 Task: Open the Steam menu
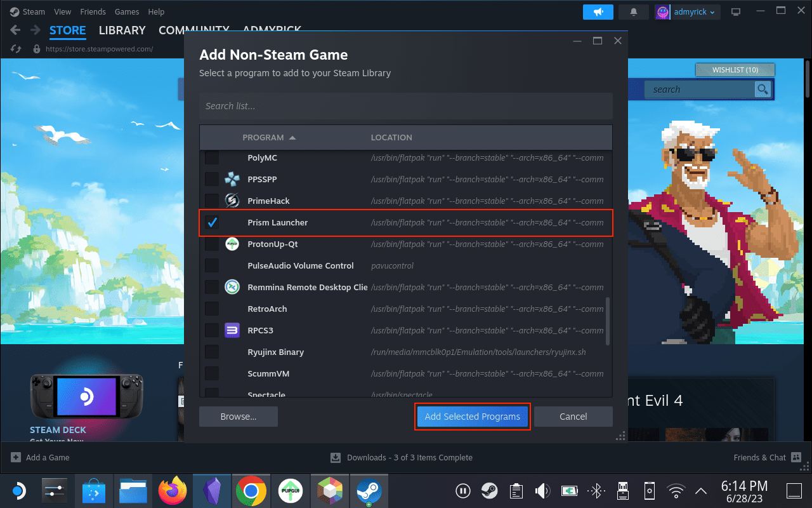click(34, 11)
